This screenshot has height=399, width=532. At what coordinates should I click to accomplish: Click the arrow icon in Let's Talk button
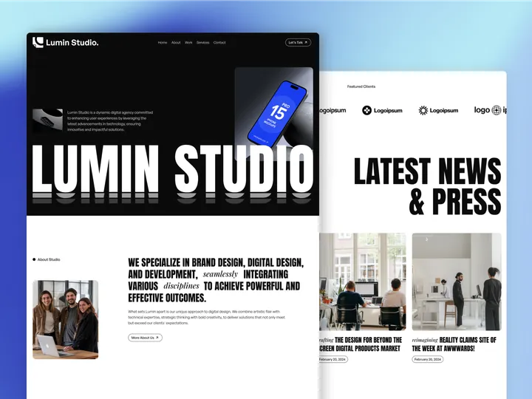306,42
